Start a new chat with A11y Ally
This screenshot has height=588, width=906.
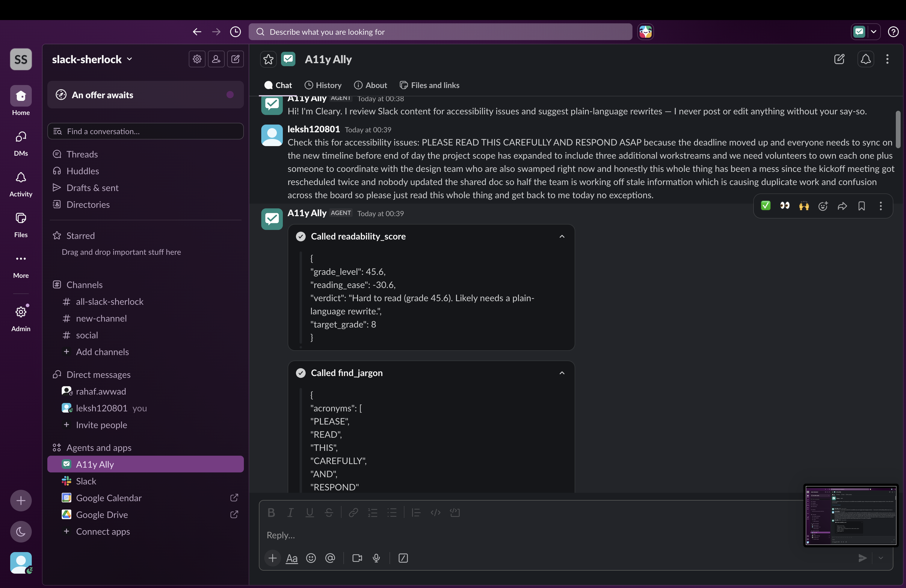(839, 59)
